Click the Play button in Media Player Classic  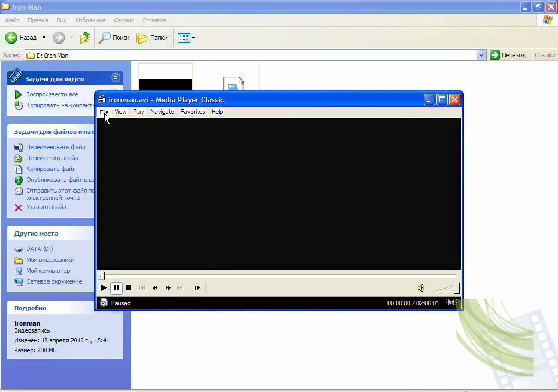point(104,288)
